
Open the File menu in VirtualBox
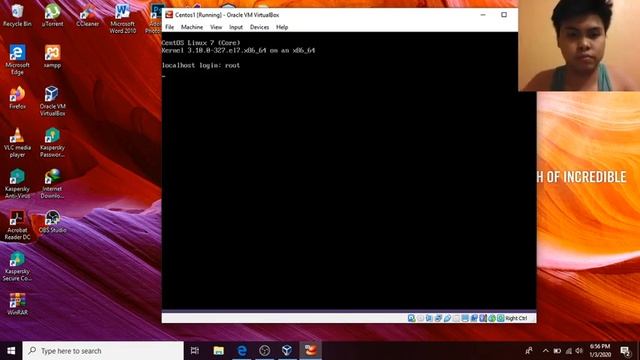click(x=169, y=27)
